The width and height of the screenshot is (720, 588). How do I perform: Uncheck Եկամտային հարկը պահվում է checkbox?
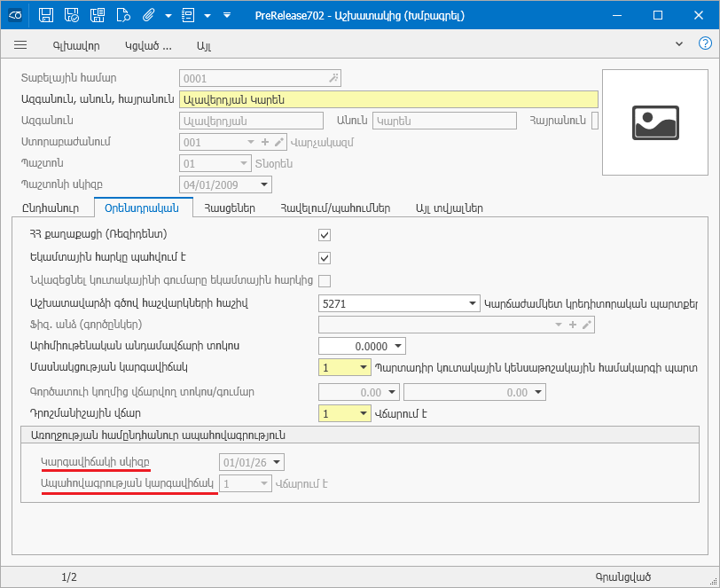325,258
